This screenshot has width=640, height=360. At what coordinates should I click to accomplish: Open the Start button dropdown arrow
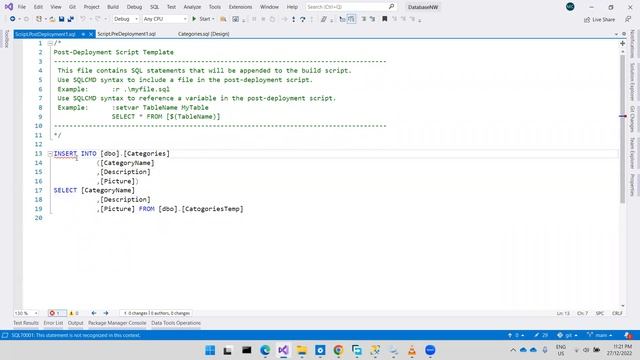(x=213, y=19)
